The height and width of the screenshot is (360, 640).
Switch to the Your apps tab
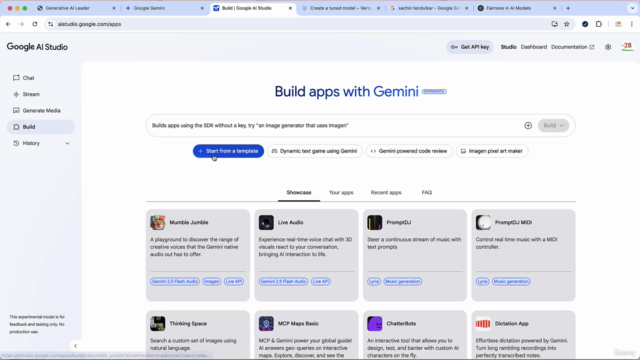[341, 193]
